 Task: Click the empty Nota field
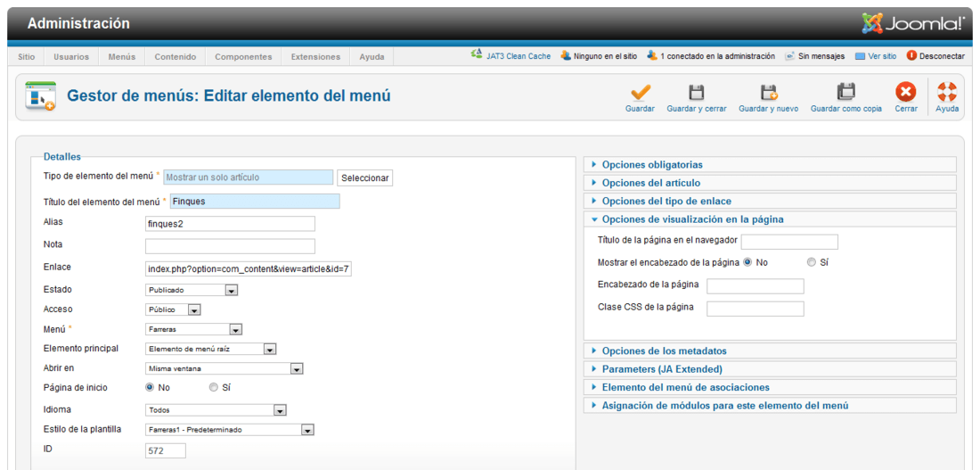230,246
